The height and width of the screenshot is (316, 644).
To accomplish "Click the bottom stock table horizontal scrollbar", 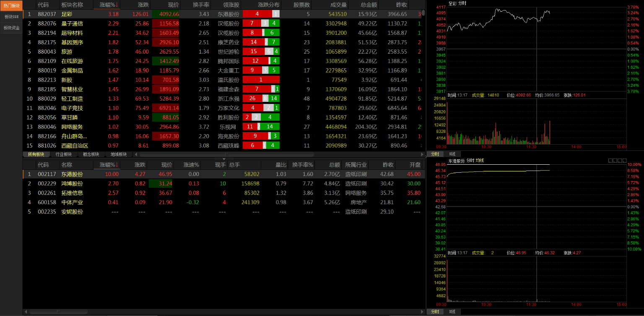I will (x=224, y=312).
